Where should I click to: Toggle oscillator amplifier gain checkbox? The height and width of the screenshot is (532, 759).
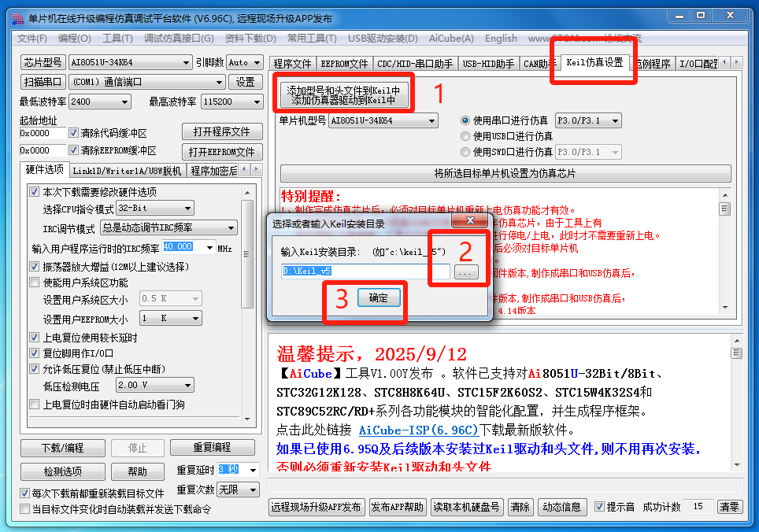point(34,267)
